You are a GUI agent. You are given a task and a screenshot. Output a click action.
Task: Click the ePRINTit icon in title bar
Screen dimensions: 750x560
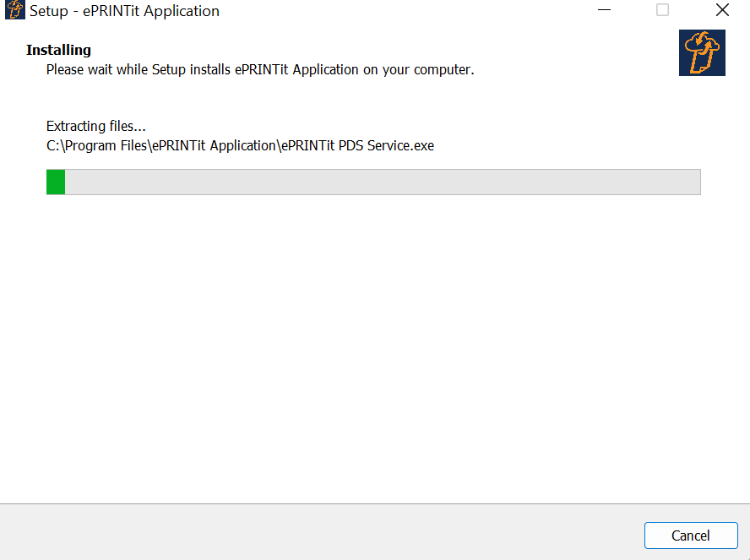click(x=15, y=11)
